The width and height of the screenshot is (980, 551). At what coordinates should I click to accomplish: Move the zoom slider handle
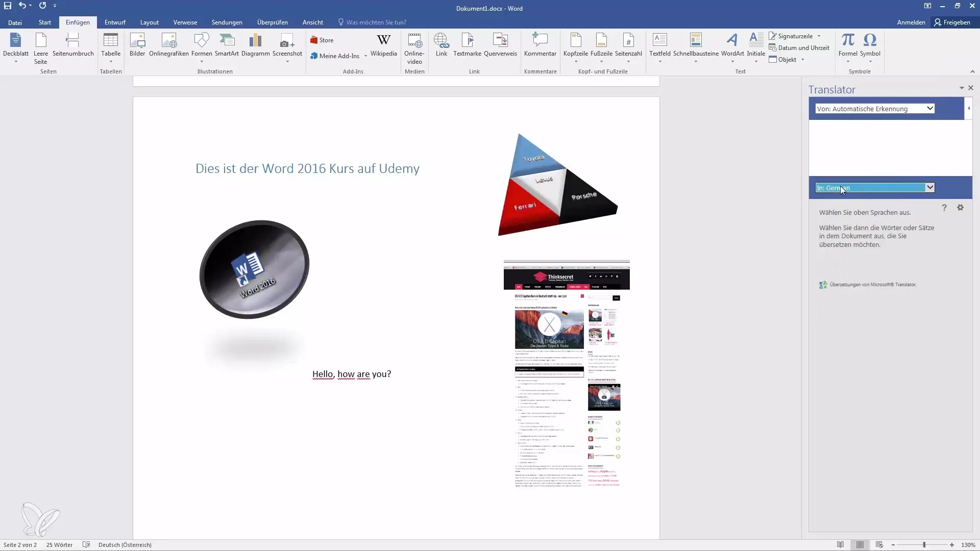click(x=924, y=545)
